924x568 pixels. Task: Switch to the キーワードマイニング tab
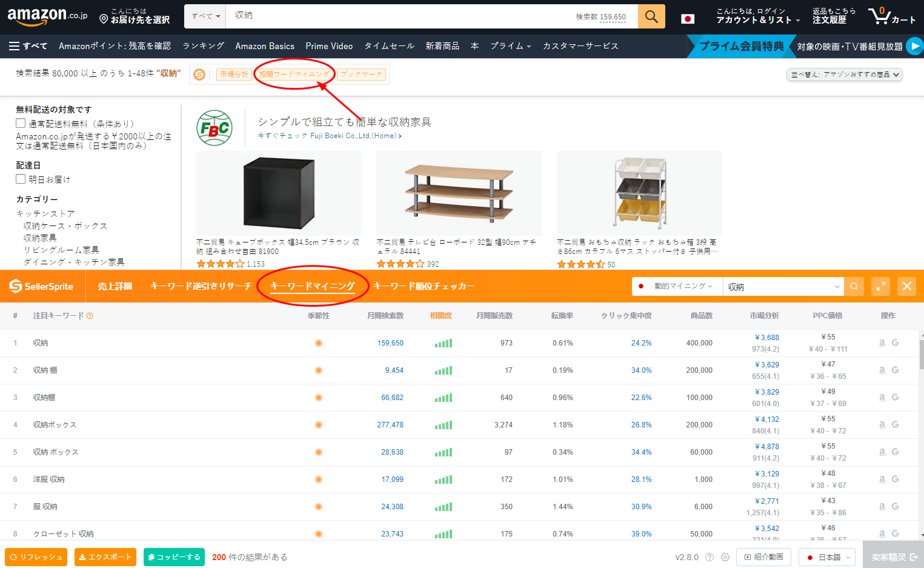313,286
